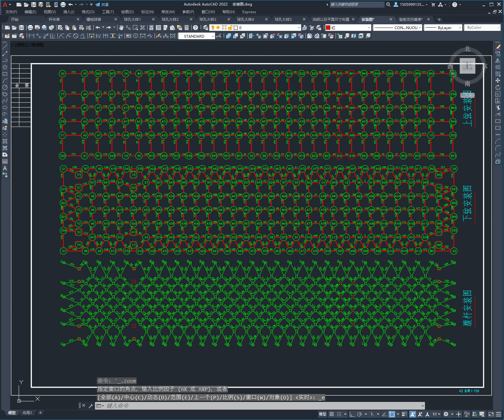The width and height of the screenshot is (504, 420).
Task: Open the 文件(F) menu
Action: click(x=11, y=12)
